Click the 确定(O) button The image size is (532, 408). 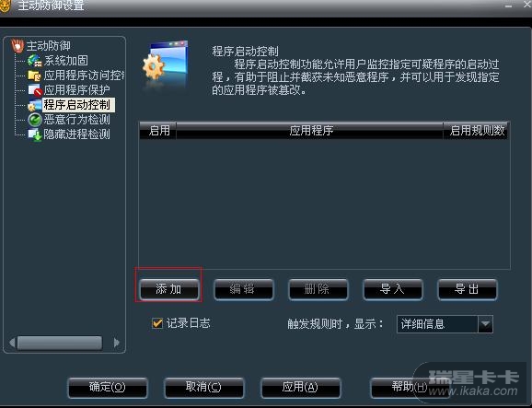click(107, 387)
